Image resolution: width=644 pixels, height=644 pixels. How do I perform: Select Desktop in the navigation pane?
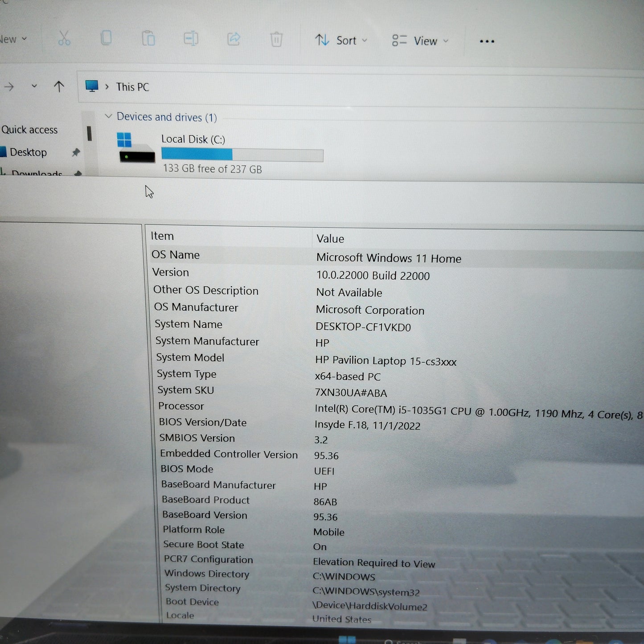(28, 152)
